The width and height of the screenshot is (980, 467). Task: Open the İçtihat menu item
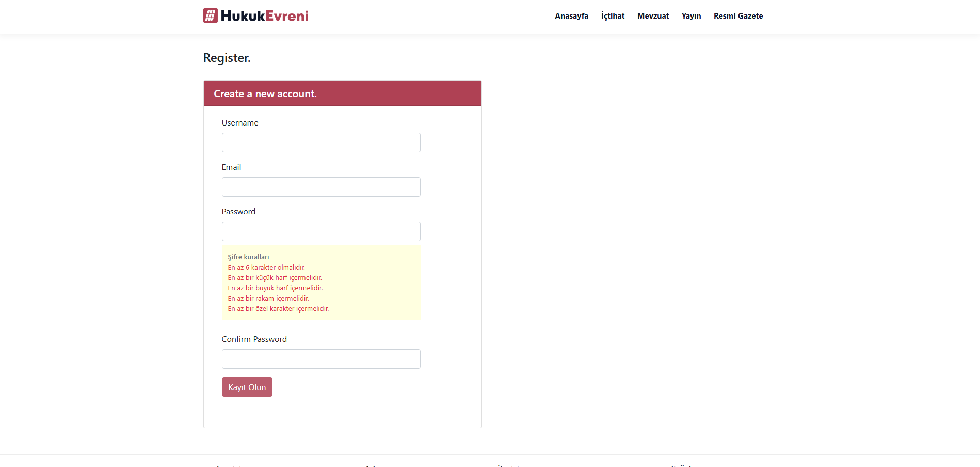pos(613,16)
